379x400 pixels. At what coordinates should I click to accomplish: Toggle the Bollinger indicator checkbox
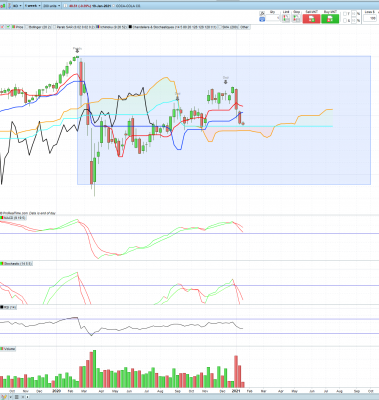point(28,27)
